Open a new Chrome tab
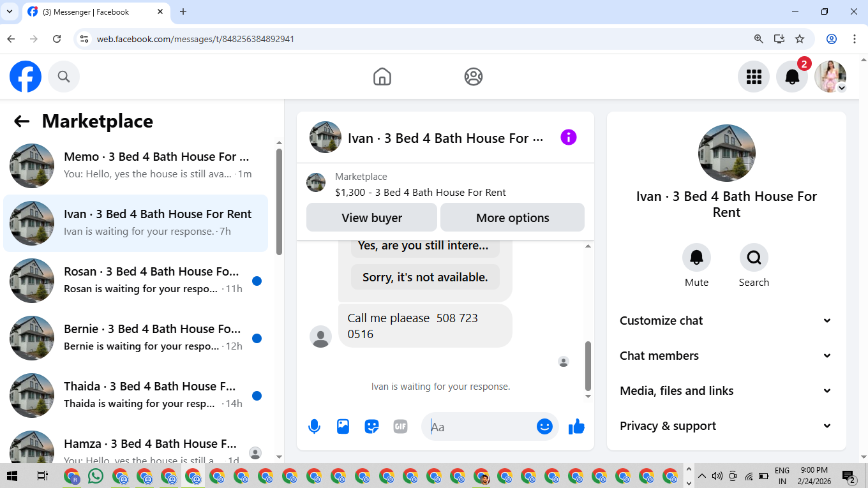Screen dimensions: 868x488 pyautogui.click(x=183, y=11)
